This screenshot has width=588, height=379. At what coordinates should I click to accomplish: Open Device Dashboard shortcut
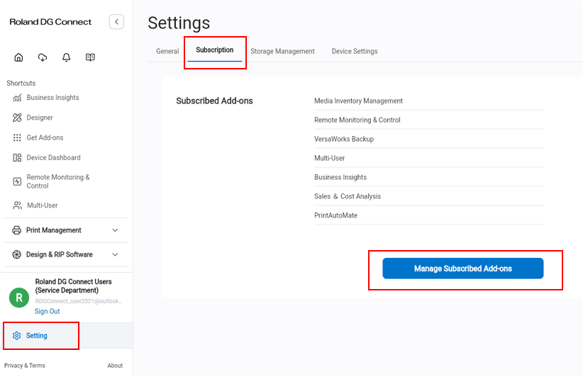pos(53,157)
